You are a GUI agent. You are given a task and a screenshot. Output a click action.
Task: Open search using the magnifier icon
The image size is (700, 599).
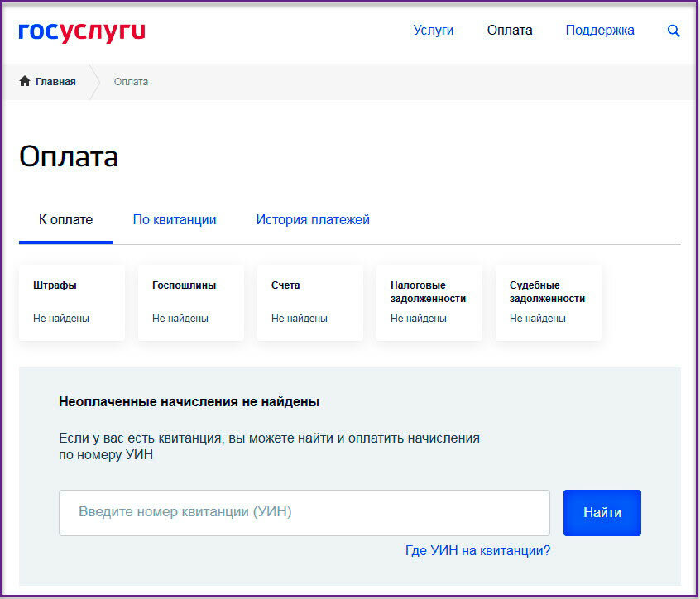coord(673,31)
